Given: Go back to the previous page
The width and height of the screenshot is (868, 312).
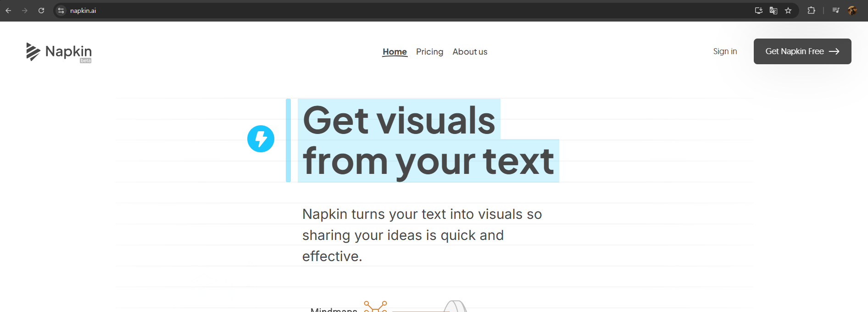Looking at the screenshot, I should 8,11.
